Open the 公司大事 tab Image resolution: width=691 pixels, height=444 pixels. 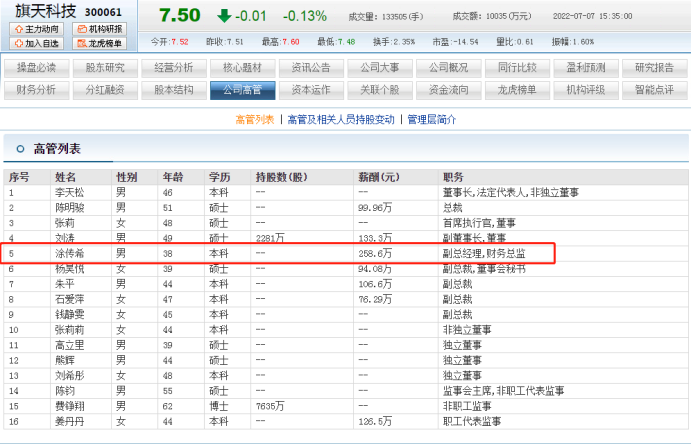click(380, 68)
